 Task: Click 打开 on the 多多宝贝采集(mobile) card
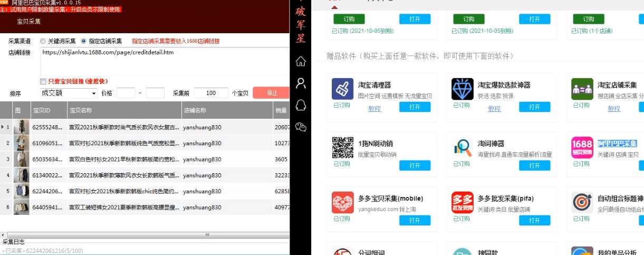pyautogui.click(x=415, y=220)
